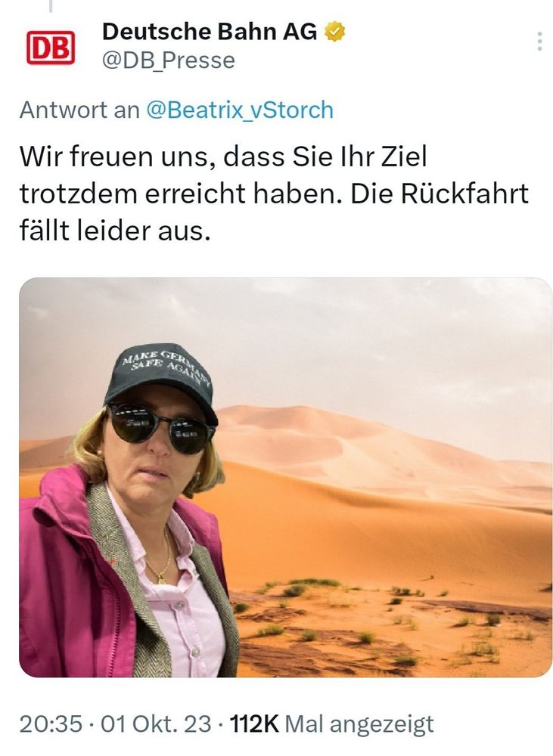Screen dimensions: 553x756
Task: Visit the @DB_Presse handle
Action: 169,60
